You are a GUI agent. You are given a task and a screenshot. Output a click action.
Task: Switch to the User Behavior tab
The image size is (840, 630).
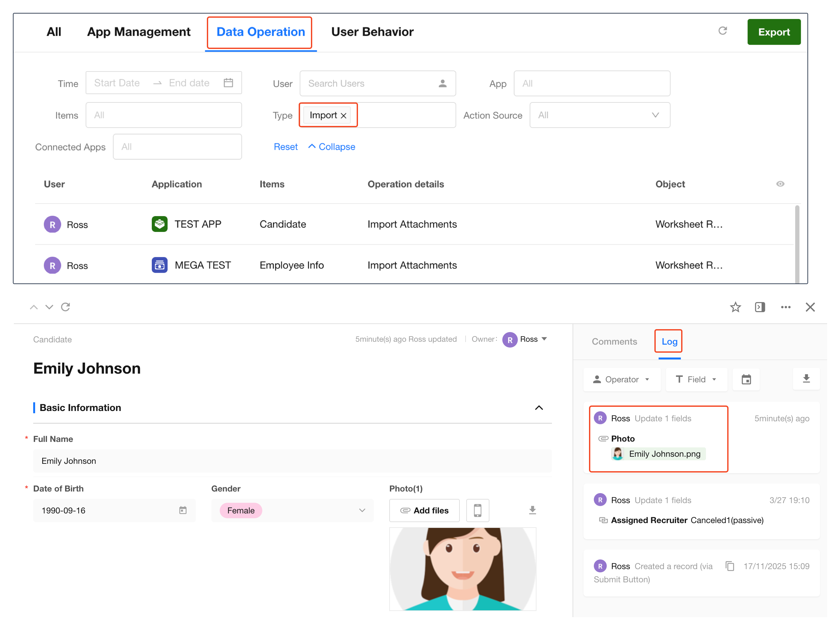[x=372, y=32]
